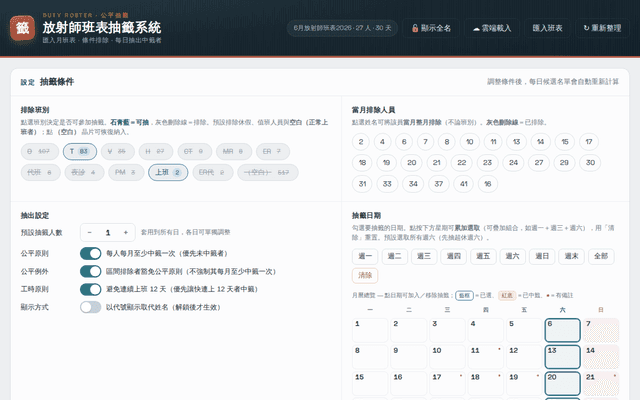Select the 全部 all-days button

pyautogui.click(x=601, y=256)
